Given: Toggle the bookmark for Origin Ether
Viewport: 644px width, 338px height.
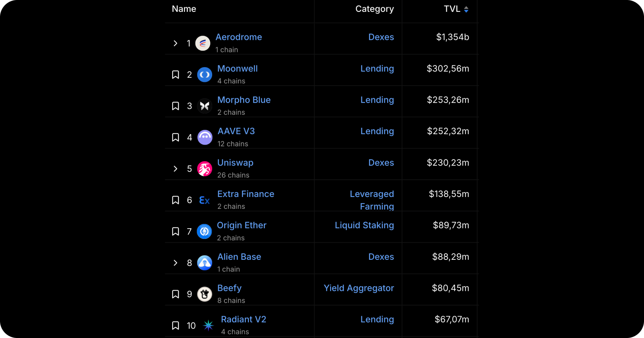Looking at the screenshot, I should click(176, 231).
